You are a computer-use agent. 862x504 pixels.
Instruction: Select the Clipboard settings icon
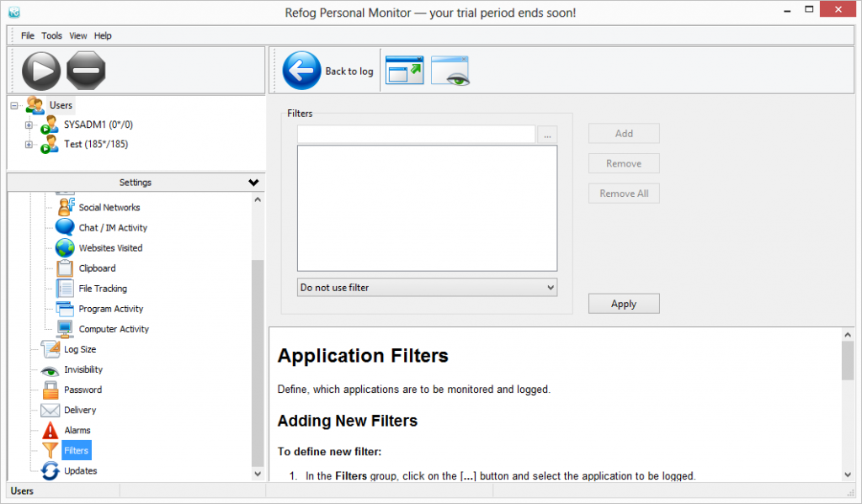[x=66, y=268]
